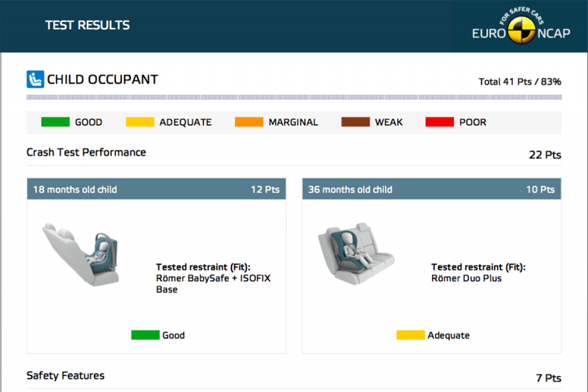
Task: Select the red POOR legend swatch
Action: click(440, 122)
